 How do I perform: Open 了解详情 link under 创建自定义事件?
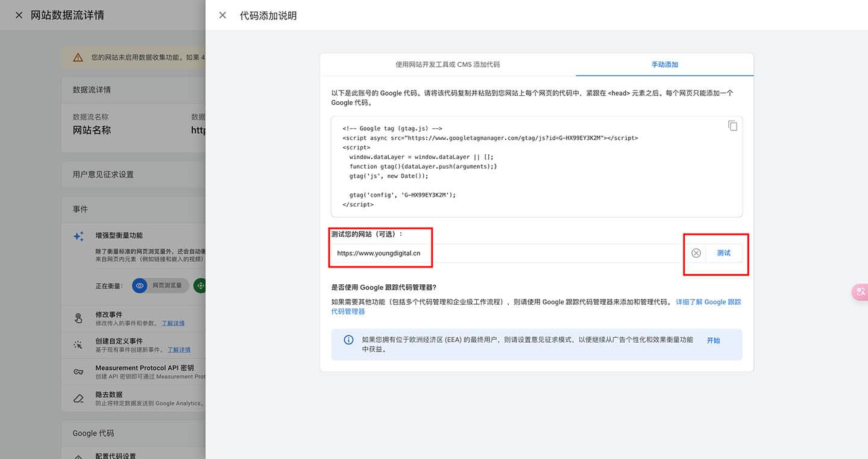pos(179,350)
